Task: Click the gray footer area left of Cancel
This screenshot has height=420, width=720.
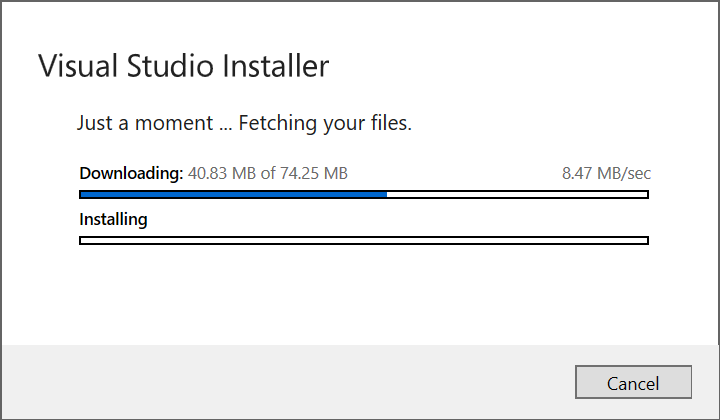Action: [280, 383]
